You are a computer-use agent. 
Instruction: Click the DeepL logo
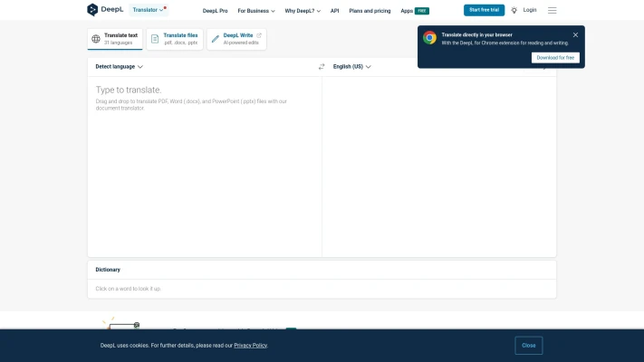click(105, 9)
